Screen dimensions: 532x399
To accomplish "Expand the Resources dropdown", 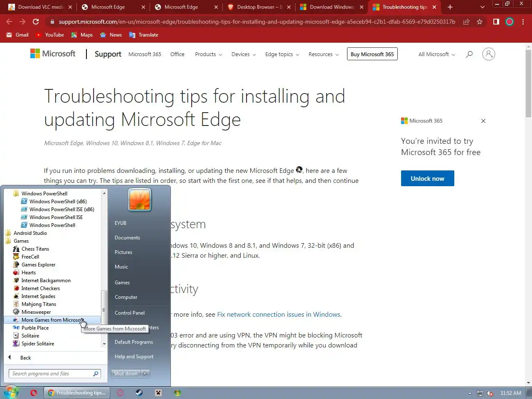I will pyautogui.click(x=324, y=54).
